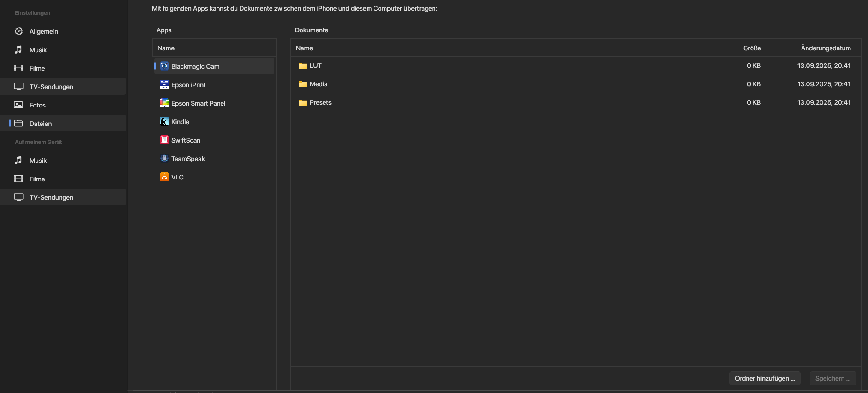Select the SwiftScan app name in the list

pyautogui.click(x=186, y=140)
